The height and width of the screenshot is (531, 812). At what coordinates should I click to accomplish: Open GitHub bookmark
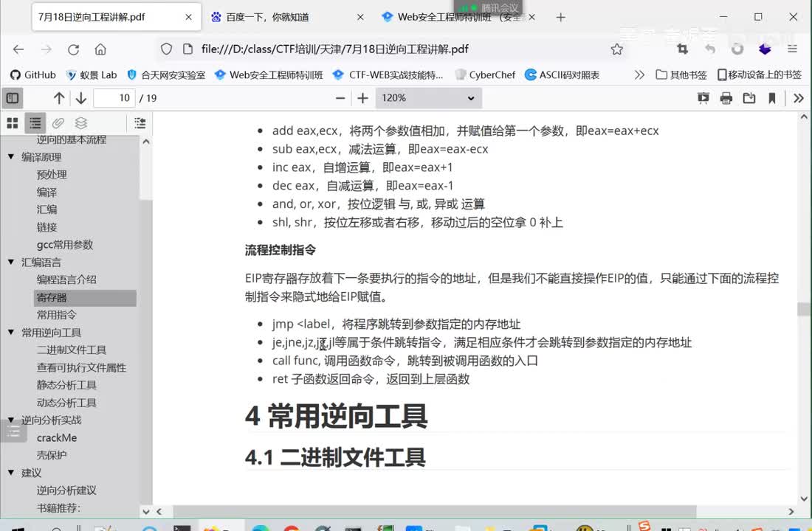32,74
